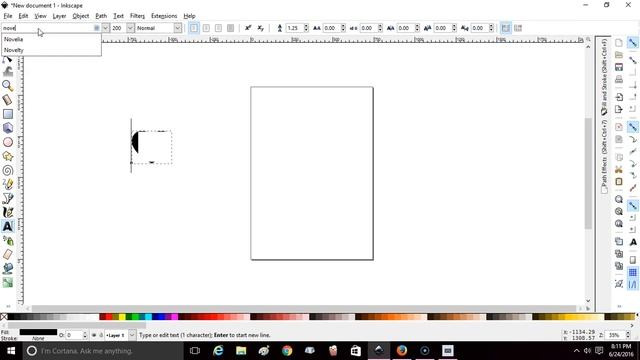This screenshot has height=360, width=640.
Task: Toggle center text alignment
Action: click(x=206, y=28)
